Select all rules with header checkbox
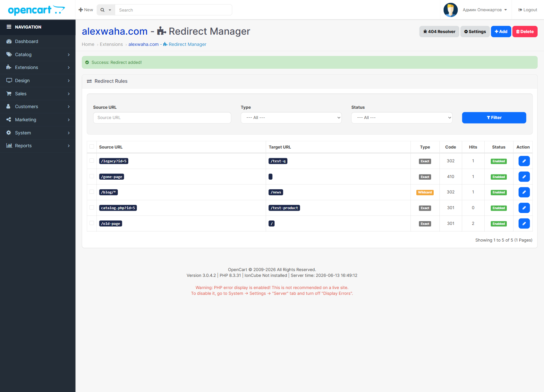Image resolution: width=544 pixels, height=392 pixels. click(92, 147)
